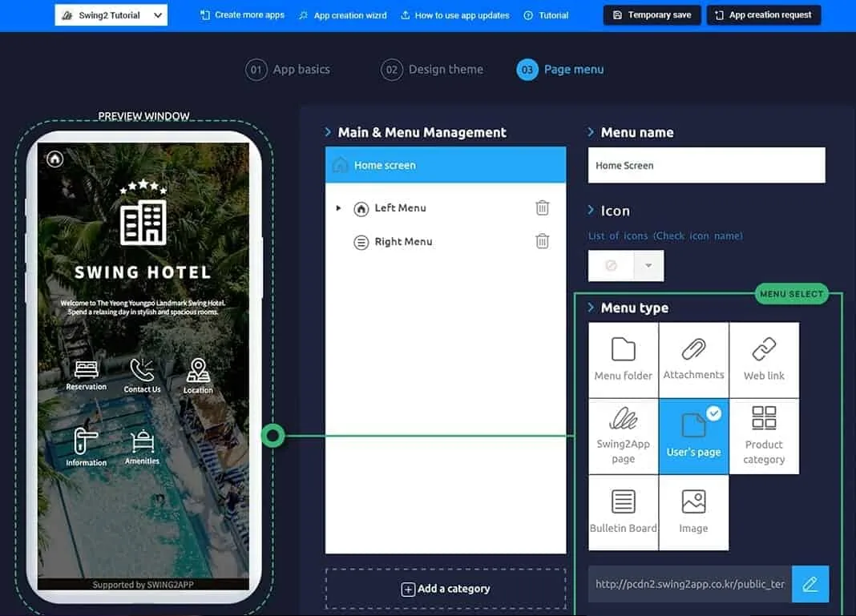Delete the Right Menu entry
This screenshot has width=856, height=616.
pos(543,242)
